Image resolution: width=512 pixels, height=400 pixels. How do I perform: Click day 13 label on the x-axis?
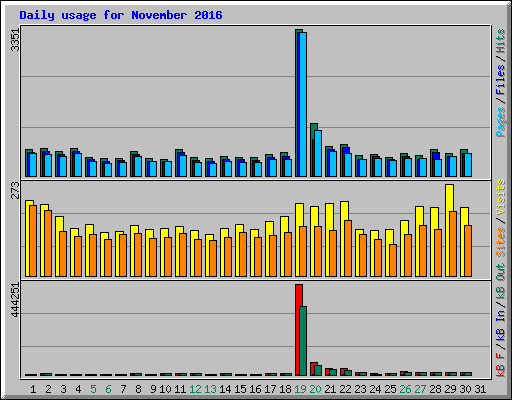pos(210,389)
